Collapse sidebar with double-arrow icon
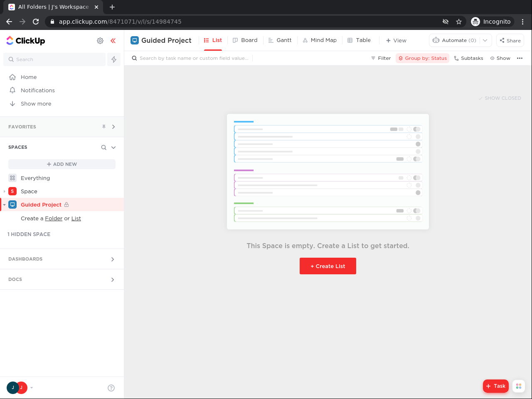Screen dimensions: 532x399 113,41
